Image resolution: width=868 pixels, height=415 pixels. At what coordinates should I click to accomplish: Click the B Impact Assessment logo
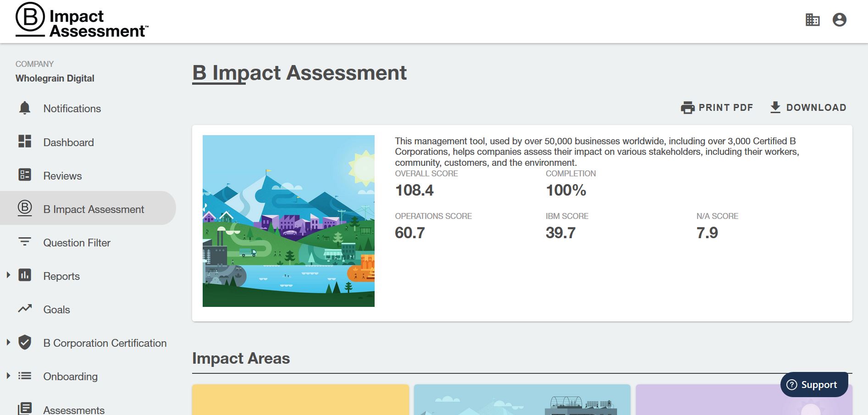pyautogui.click(x=82, y=21)
